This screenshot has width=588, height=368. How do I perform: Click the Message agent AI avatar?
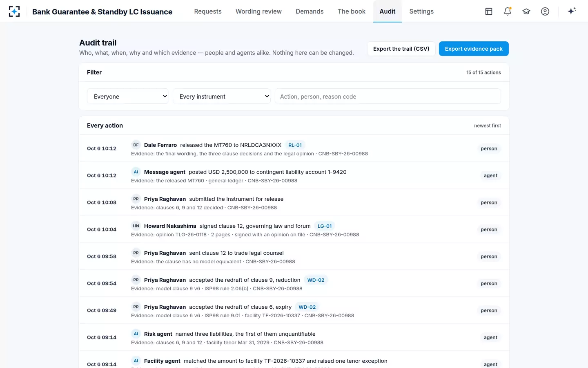(136, 172)
